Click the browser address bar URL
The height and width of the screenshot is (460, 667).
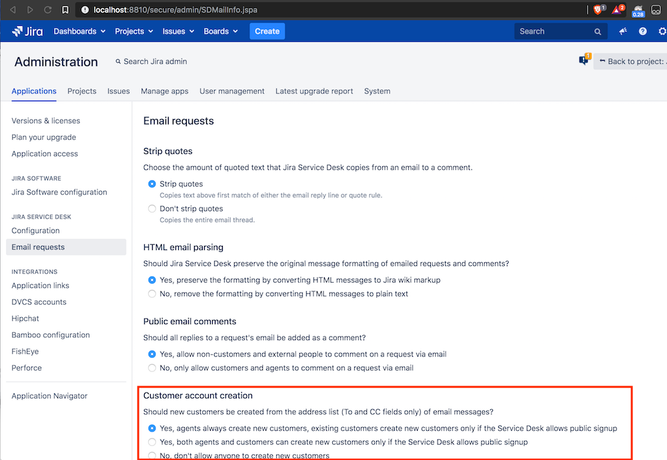175,9
